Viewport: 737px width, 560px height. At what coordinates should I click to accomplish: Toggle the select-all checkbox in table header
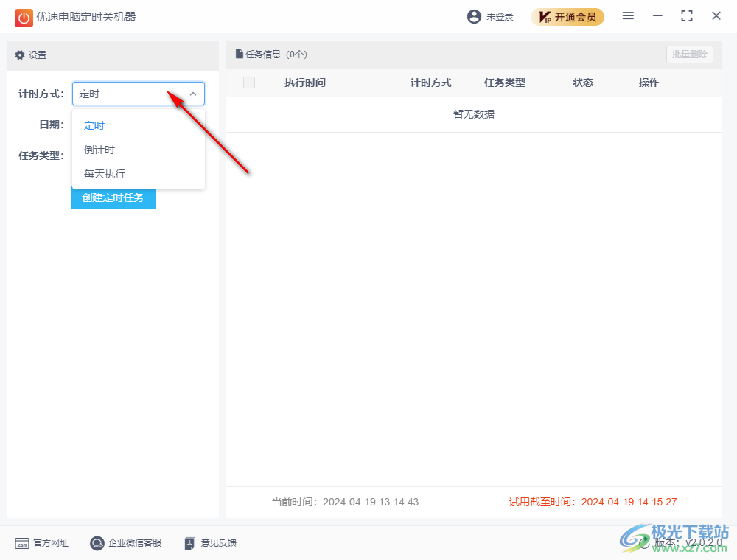[x=249, y=83]
